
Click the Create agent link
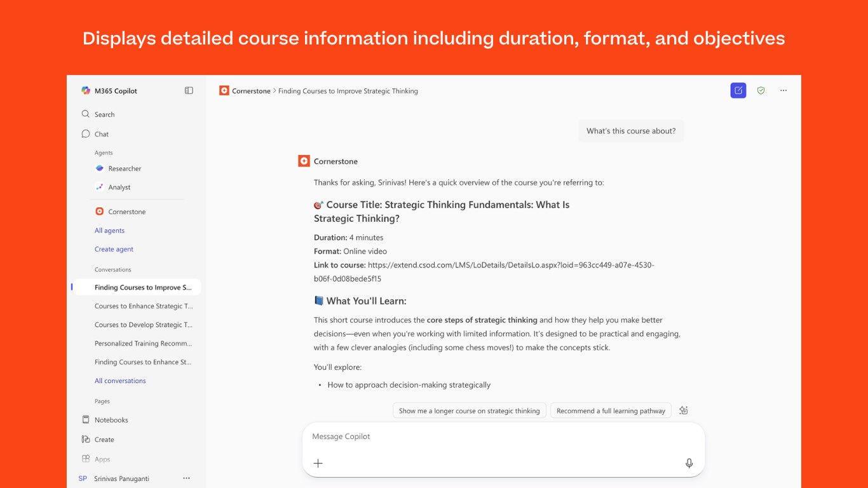pyautogui.click(x=114, y=249)
